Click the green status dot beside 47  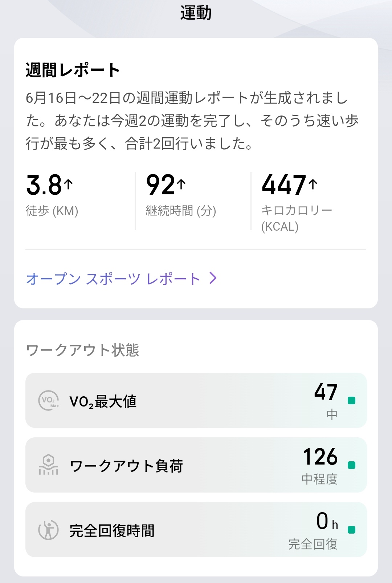tap(351, 400)
